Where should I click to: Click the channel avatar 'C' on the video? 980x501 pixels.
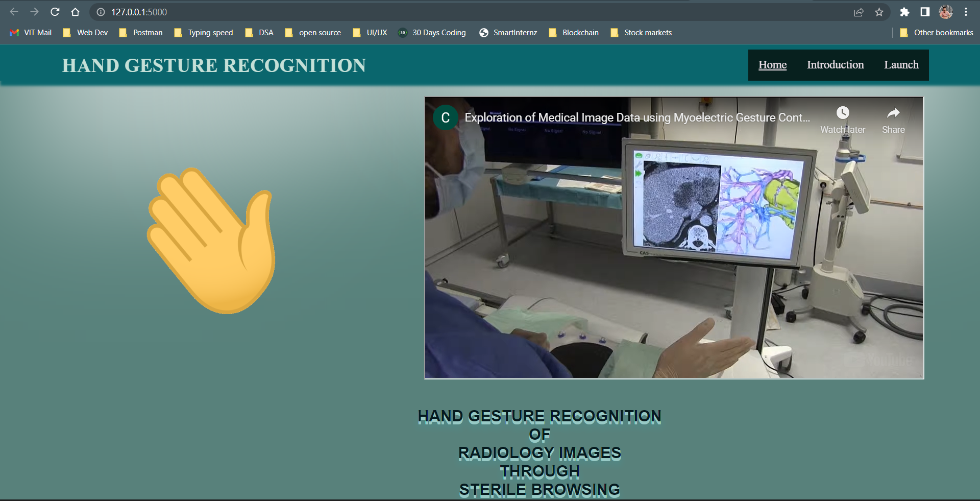[x=445, y=118]
